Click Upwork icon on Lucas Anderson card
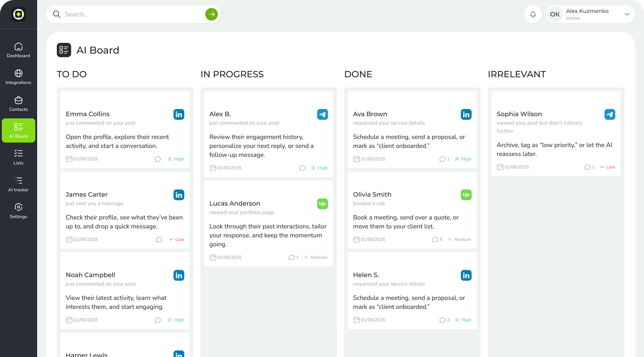 coord(322,204)
